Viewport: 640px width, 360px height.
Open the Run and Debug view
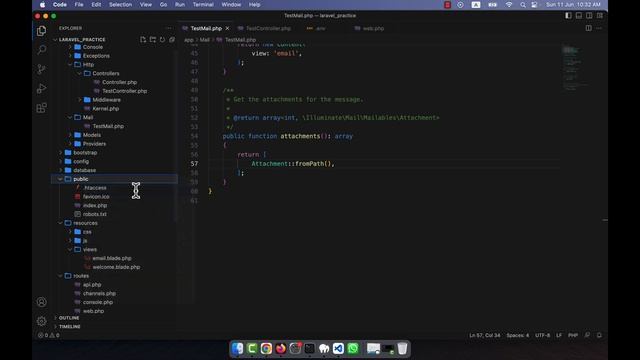(41, 89)
